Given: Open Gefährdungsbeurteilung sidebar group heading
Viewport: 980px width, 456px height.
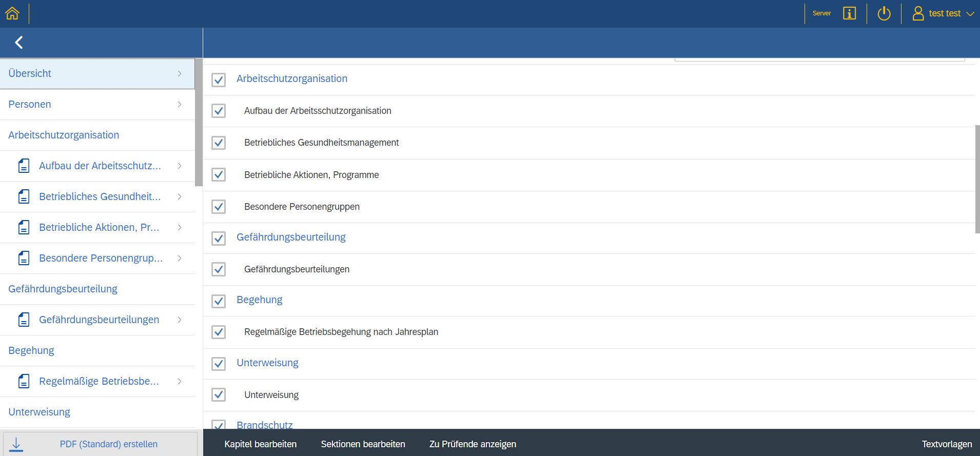Looking at the screenshot, I should 97,289.
